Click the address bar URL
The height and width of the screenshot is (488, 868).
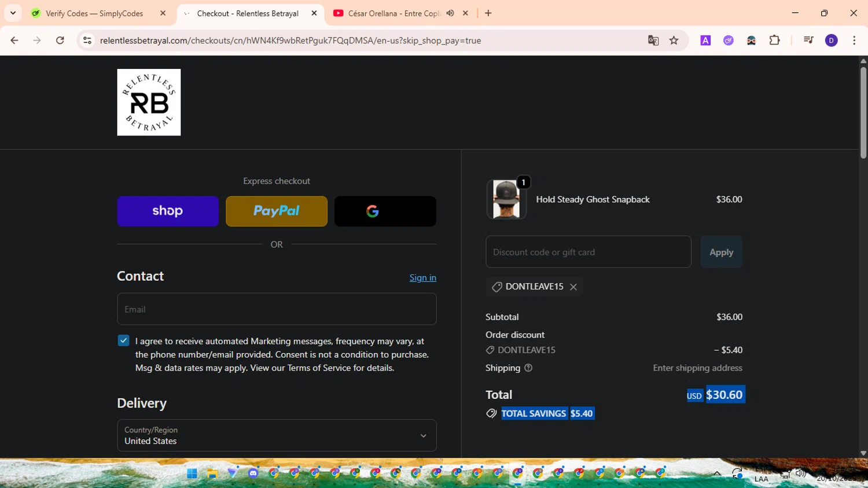click(290, 41)
